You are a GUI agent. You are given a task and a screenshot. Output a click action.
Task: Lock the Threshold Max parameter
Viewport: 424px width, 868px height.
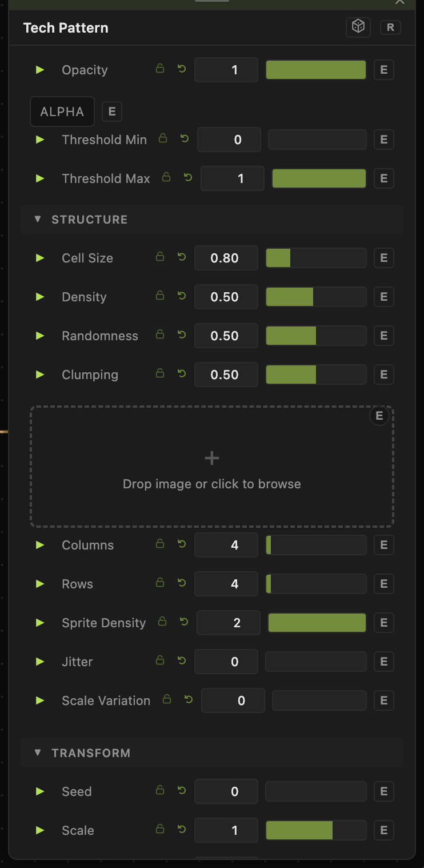(x=166, y=177)
